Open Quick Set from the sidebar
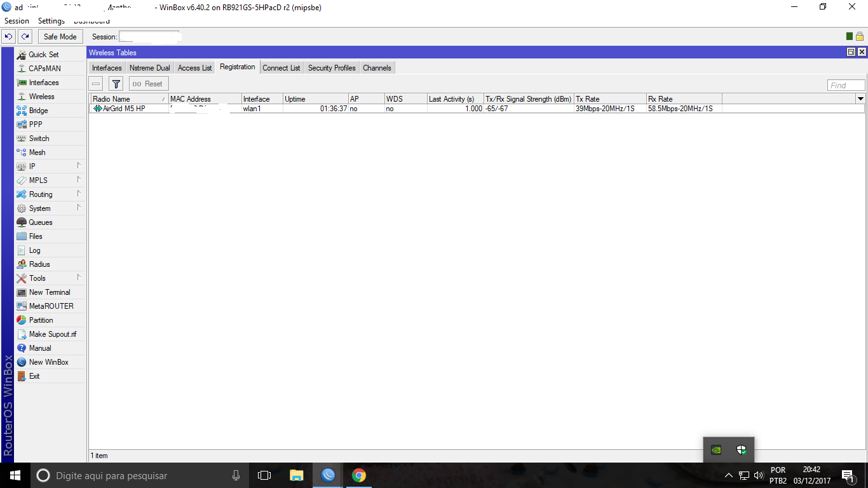 pyautogui.click(x=44, y=55)
